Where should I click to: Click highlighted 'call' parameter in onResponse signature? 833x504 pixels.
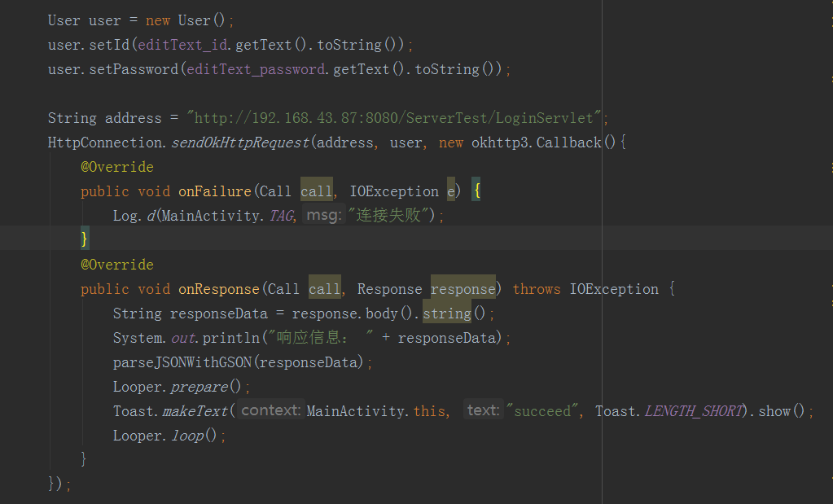click(x=325, y=289)
